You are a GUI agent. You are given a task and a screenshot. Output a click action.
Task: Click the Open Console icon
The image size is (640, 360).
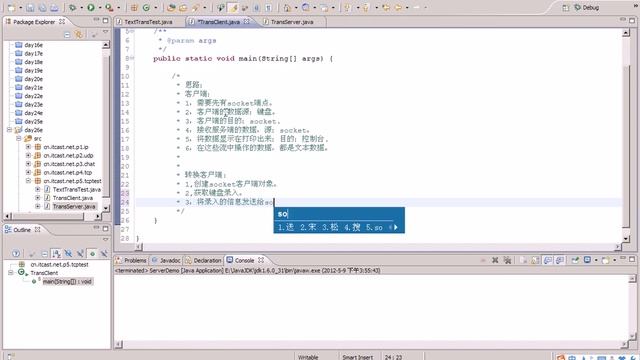[606, 260]
